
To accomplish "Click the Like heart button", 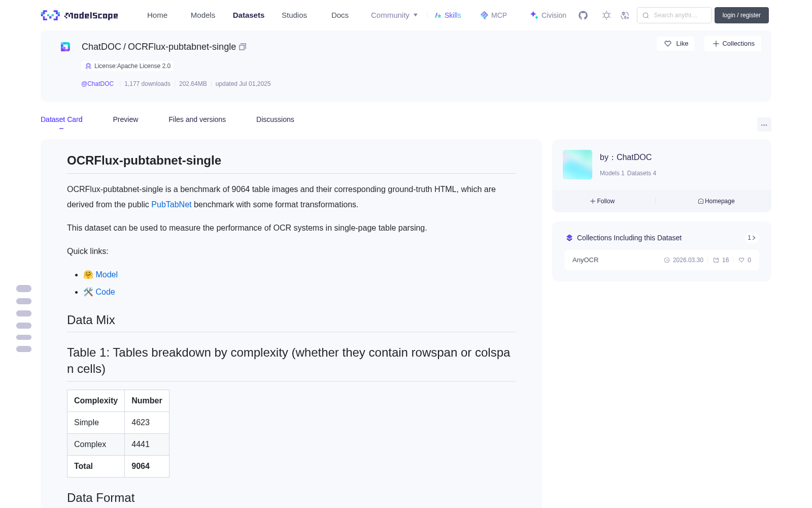I will (x=676, y=44).
